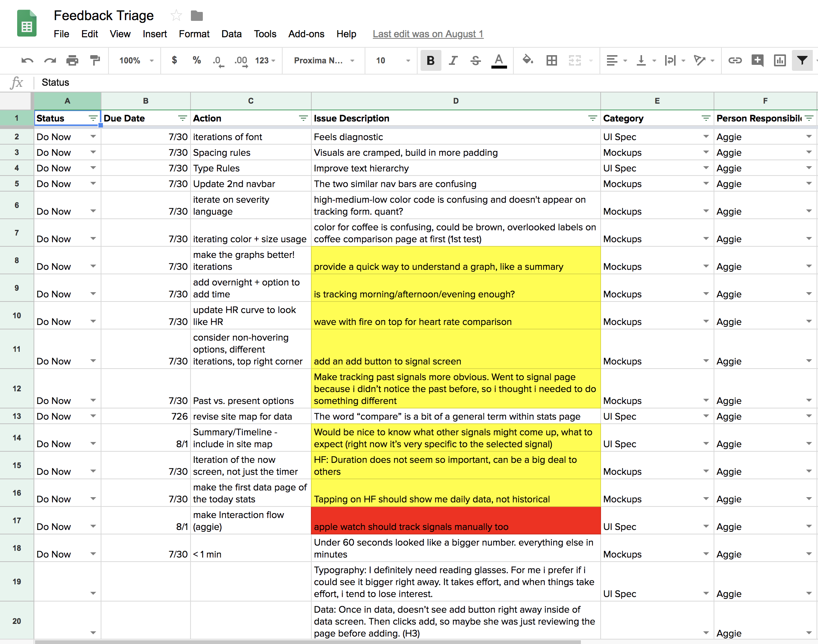Open the File menu

point(62,34)
